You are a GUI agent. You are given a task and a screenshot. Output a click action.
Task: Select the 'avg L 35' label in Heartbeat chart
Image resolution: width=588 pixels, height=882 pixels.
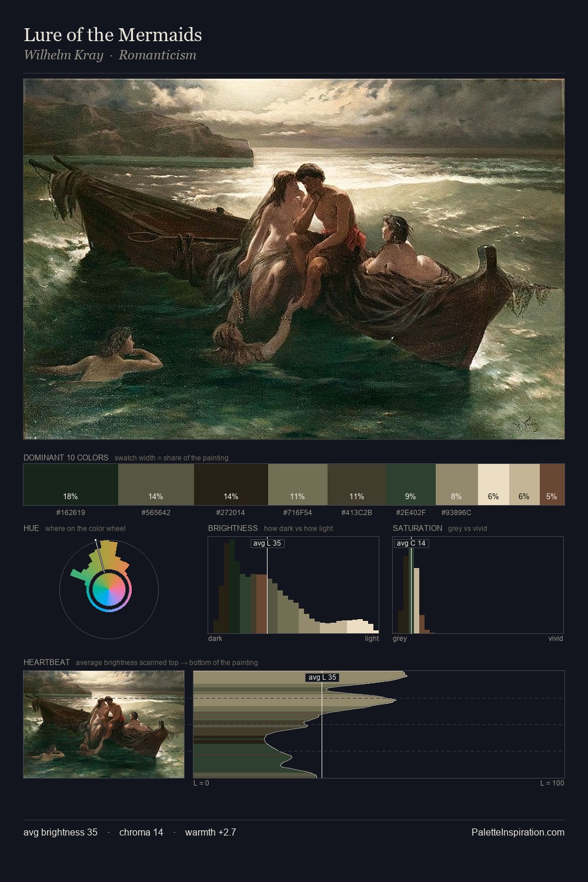(322, 677)
